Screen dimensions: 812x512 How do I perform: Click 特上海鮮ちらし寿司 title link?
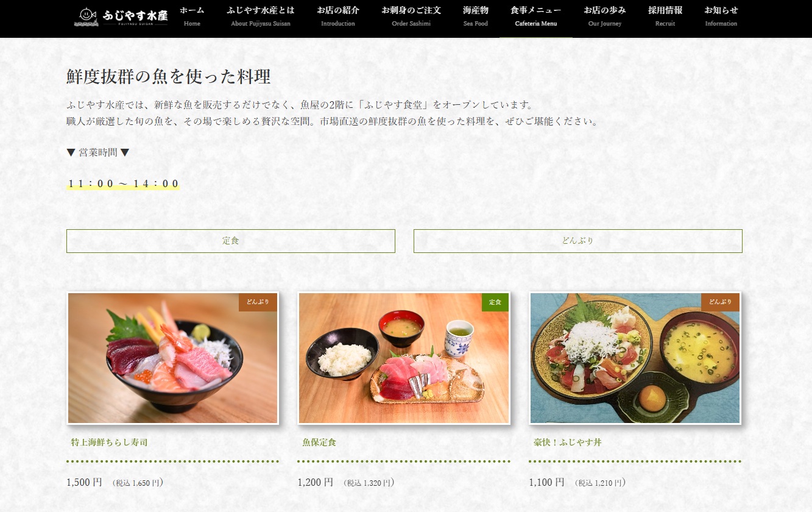pyautogui.click(x=109, y=442)
